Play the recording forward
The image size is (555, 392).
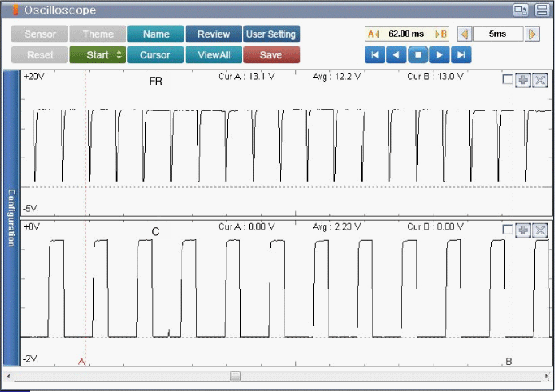click(x=440, y=55)
